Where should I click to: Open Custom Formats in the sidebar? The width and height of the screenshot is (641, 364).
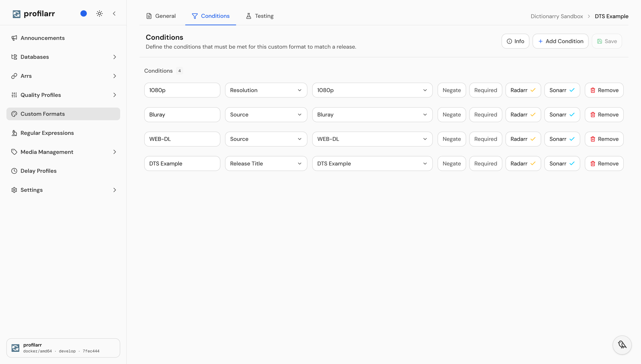[x=63, y=114]
